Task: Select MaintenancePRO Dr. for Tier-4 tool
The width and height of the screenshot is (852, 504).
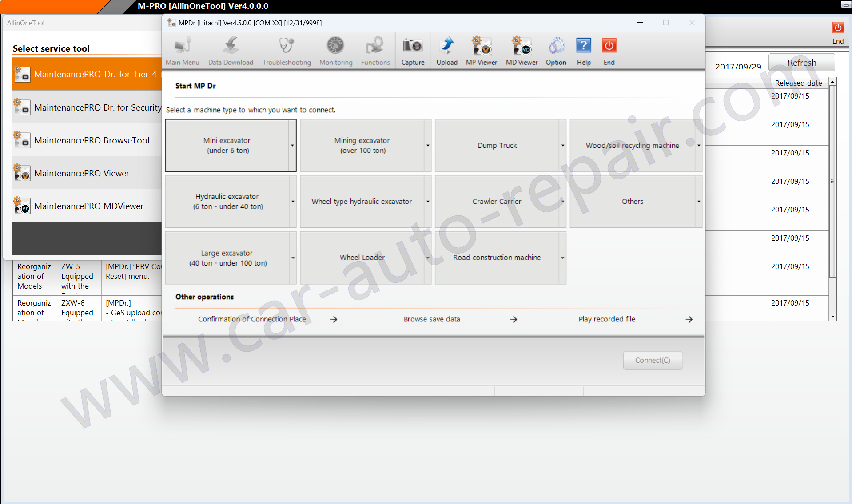Action: (87, 74)
